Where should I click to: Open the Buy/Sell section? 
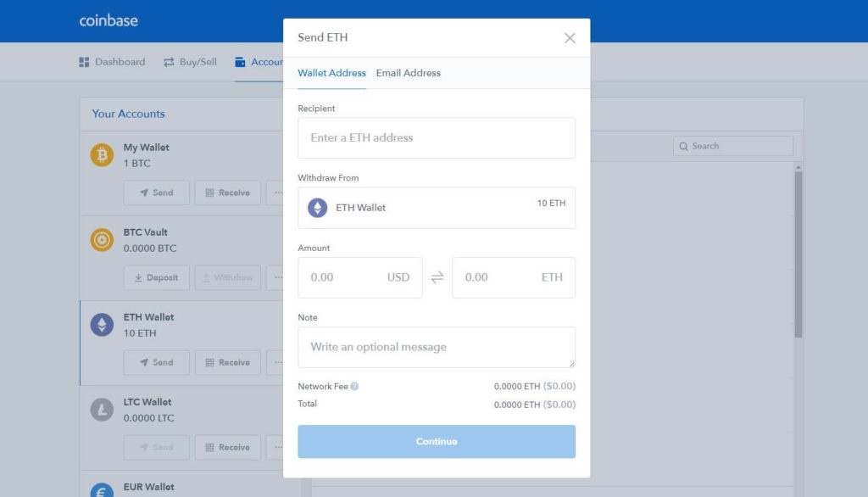[x=189, y=61]
